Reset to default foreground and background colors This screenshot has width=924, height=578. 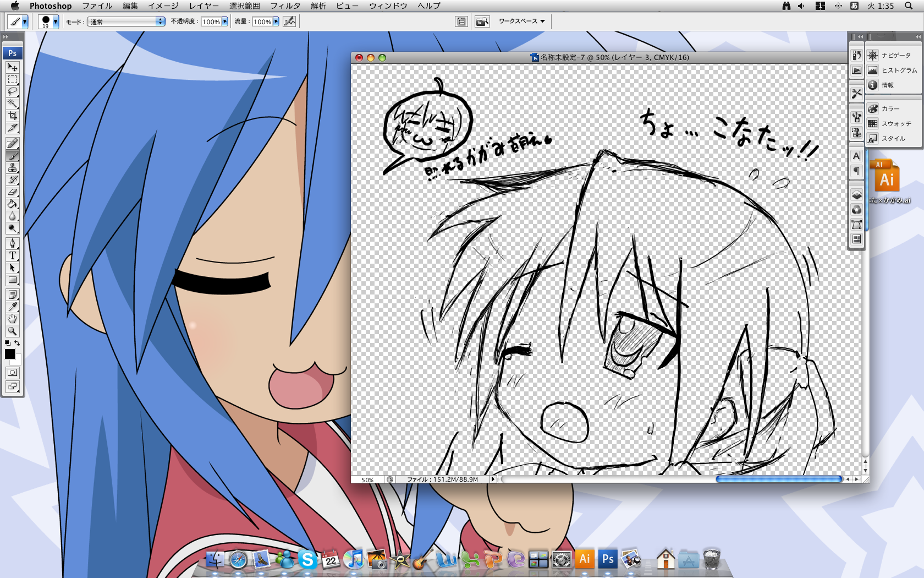click(8, 342)
